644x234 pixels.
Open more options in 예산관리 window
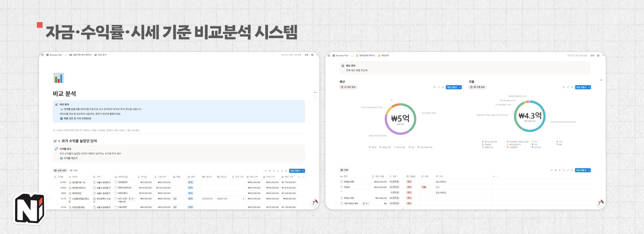point(603,55)
